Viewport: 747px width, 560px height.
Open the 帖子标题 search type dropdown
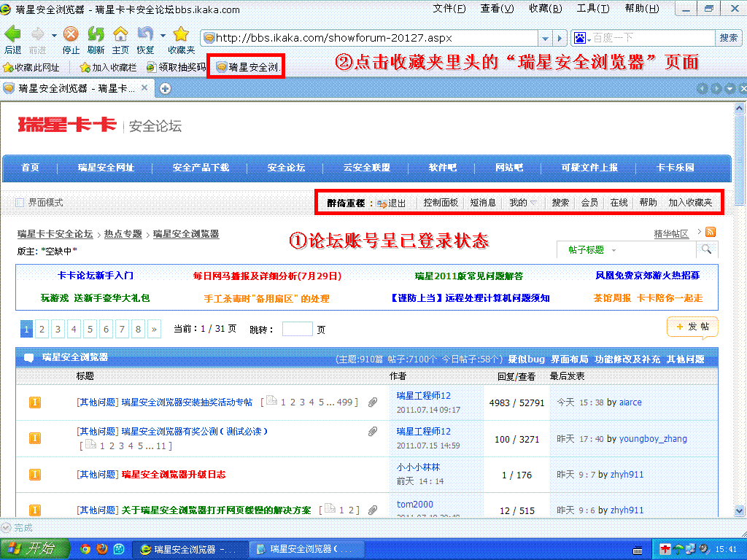(614, 250)
